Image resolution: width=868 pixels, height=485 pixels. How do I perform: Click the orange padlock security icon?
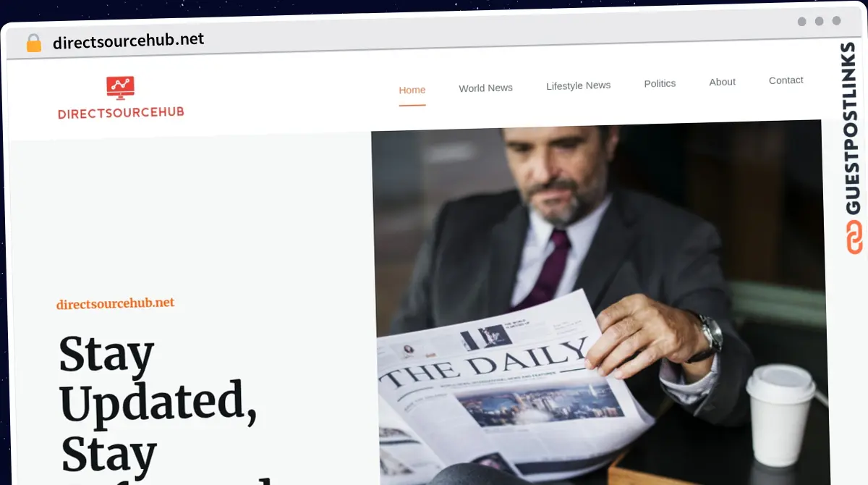click(34, 43)
